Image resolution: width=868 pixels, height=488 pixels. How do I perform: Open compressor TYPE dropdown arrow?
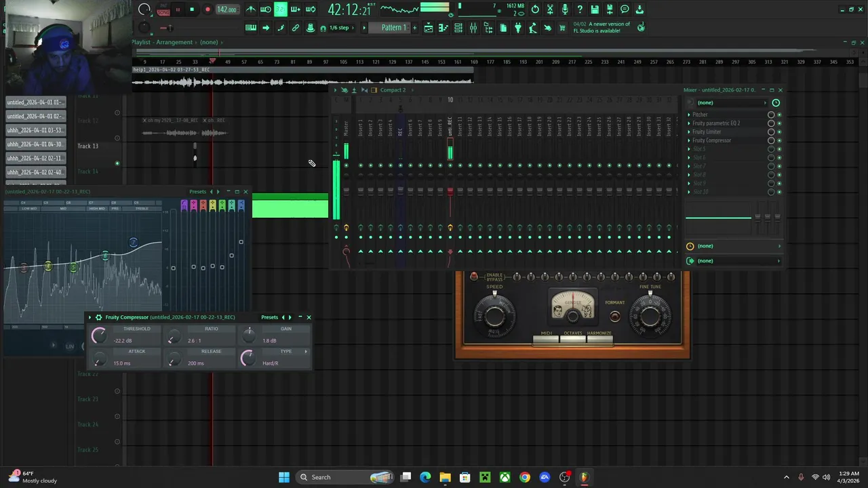tap(306, 351)
